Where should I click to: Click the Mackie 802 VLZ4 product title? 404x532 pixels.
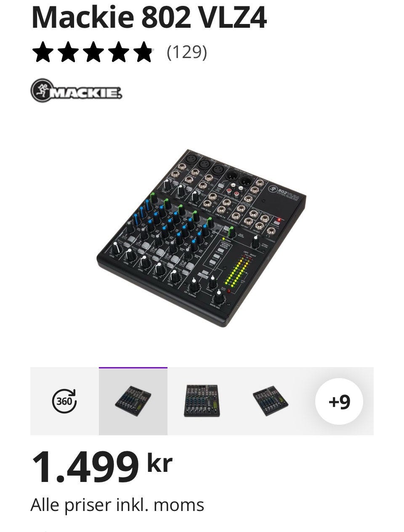tap(149, 17)
